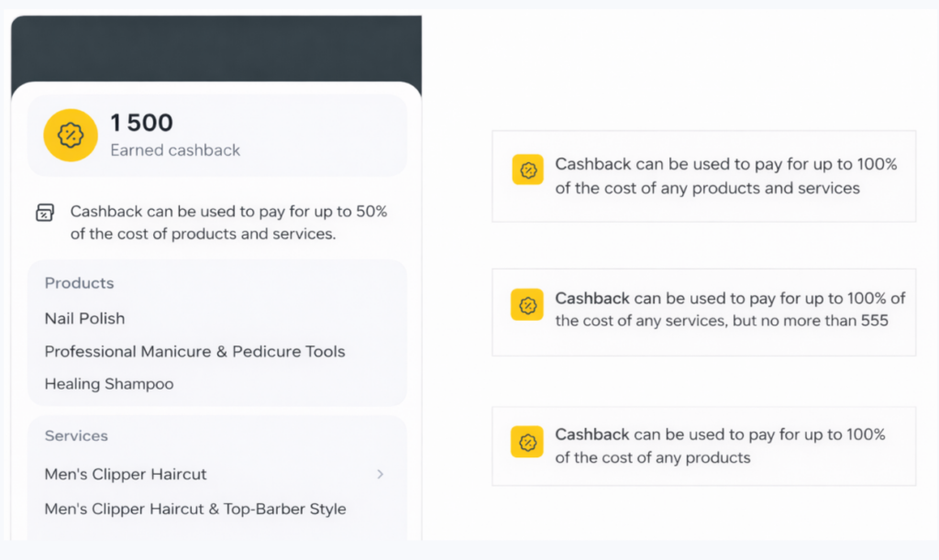Click the Earned cashback label
939x560 pixels.
(174, 150)
